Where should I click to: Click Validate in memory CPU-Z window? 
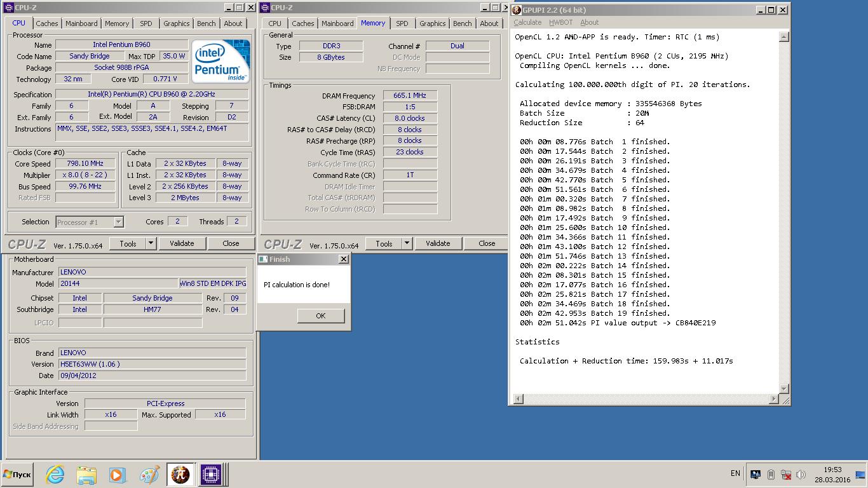point(438,243)
